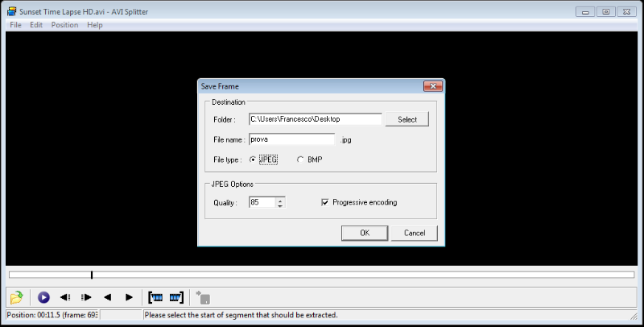Open the File menu
The width and height of the screenshot is (644, 327).
tap(15, 25)
